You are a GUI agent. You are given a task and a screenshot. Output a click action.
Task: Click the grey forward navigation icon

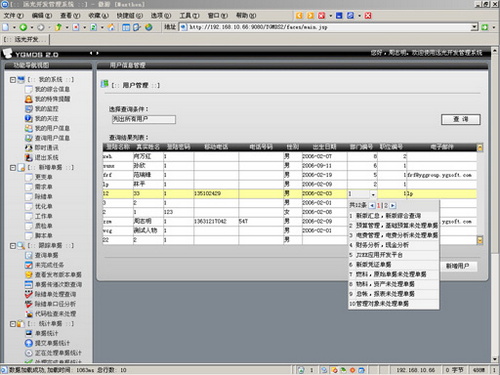(41, 27)
